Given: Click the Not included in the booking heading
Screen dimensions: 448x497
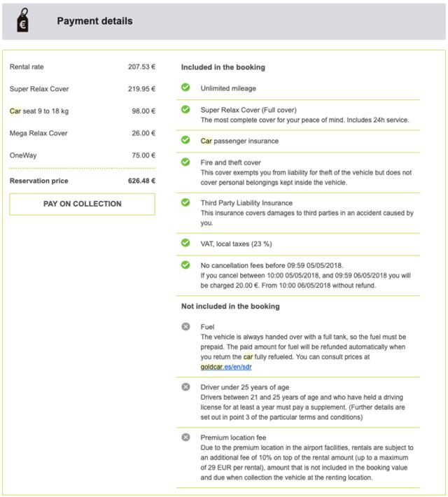Looking at the screenshot, I should (x=230, y=307).
